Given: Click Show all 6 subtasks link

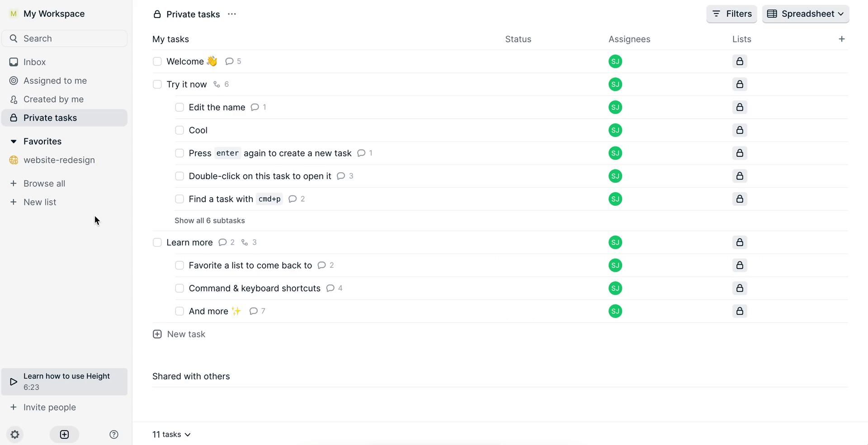Looking at the screenshot, I should click(x=210, y=221).
